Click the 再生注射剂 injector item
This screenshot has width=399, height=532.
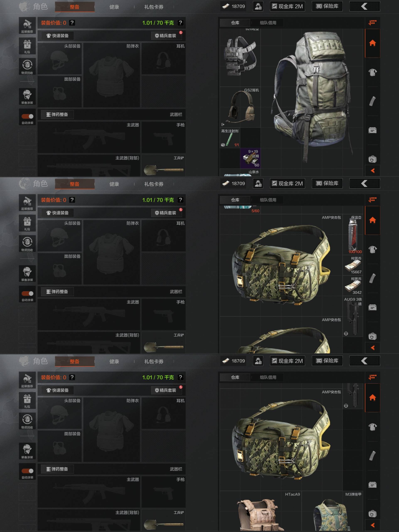click(230, 138)
